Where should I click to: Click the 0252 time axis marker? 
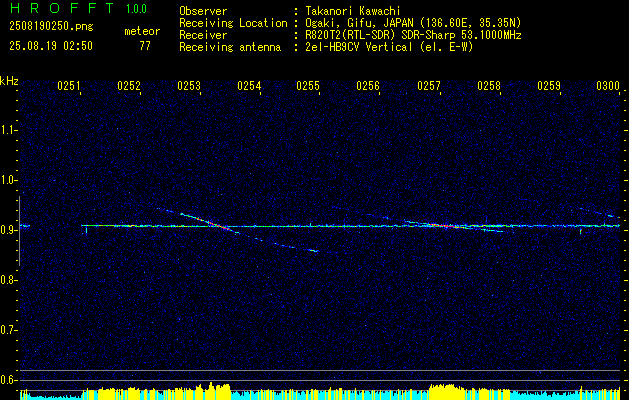[129, 85]
